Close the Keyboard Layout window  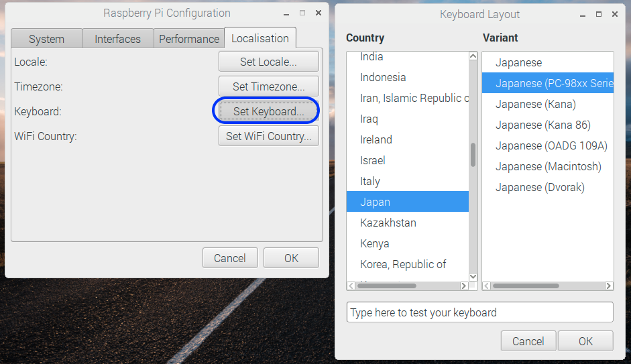tap(618, 13)
